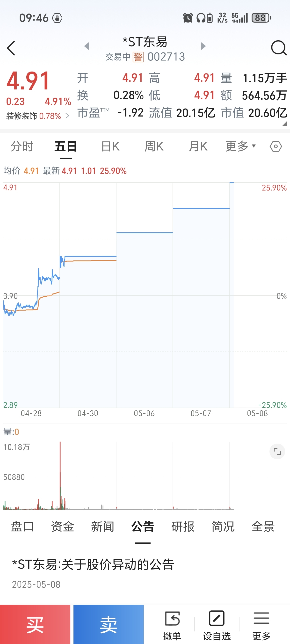Open 装修装饰 sector link chevron
Screen dimensions: 290x644
67,116
